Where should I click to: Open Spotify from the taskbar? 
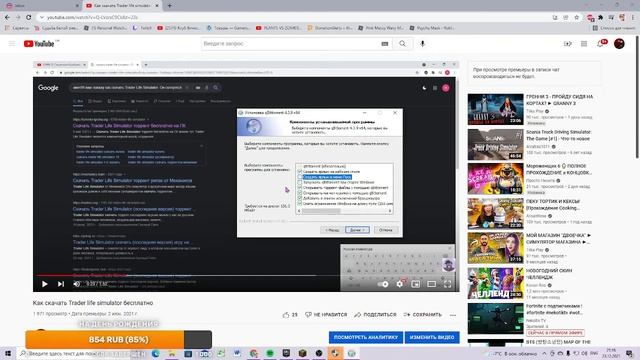coord(270,353)
